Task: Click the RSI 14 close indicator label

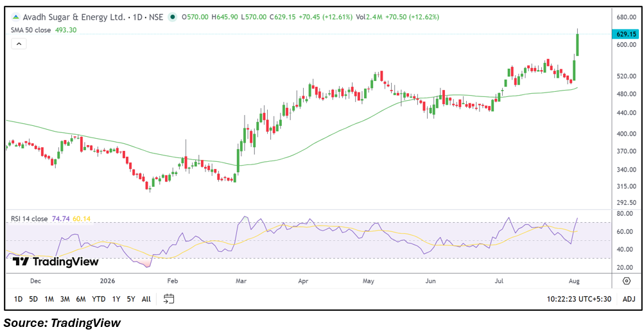Action: pyautogui.click(x=29, y=218)
